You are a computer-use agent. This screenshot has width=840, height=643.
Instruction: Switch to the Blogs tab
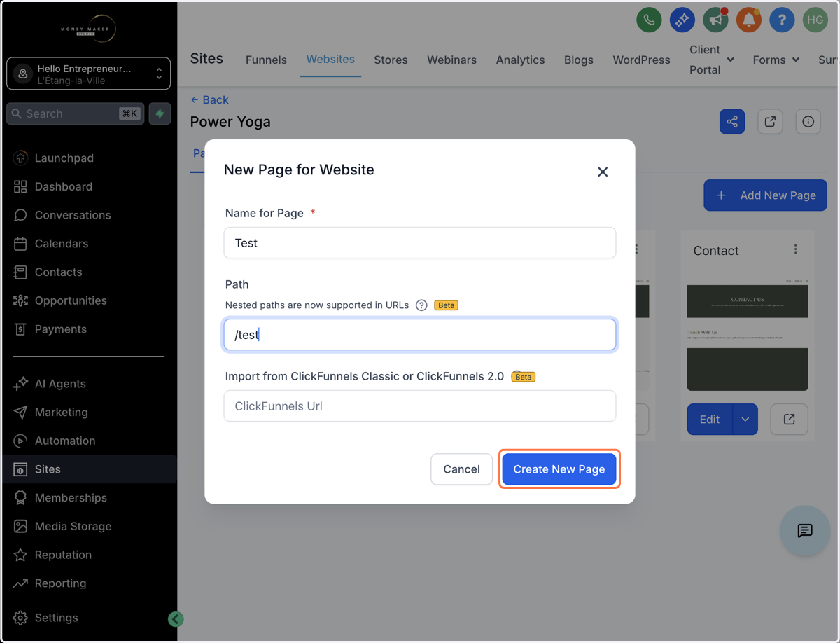579,60
